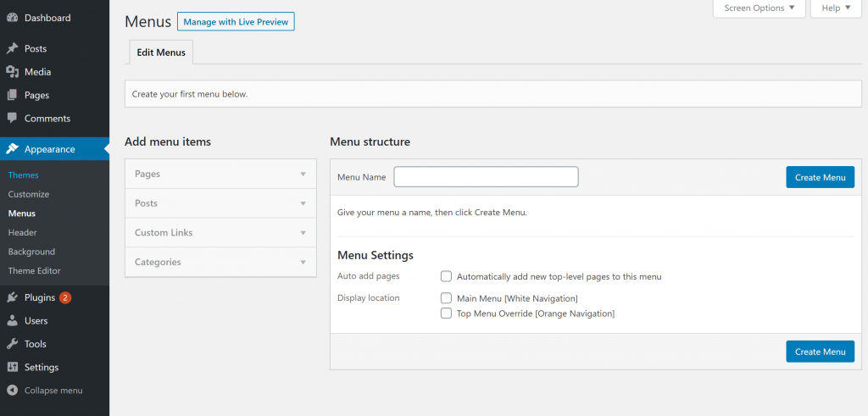Image resolution: width=868 pixels, height=416 pixels.
Task: Open the Tools admin section
Action: (x=36, y=344)
